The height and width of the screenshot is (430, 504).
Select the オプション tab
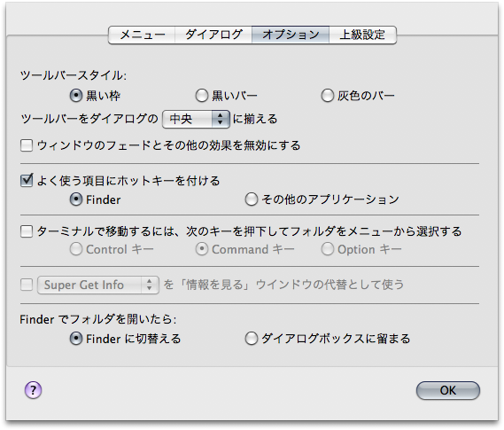291,35
